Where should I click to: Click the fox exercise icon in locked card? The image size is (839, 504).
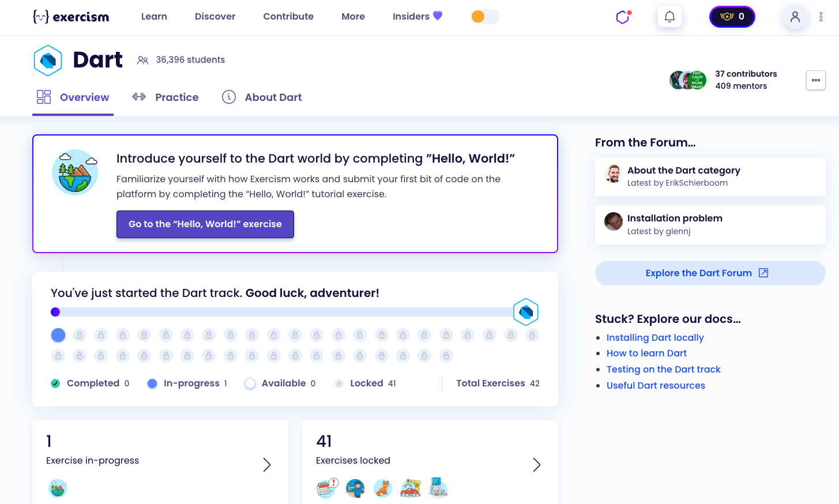pos(382,488)
